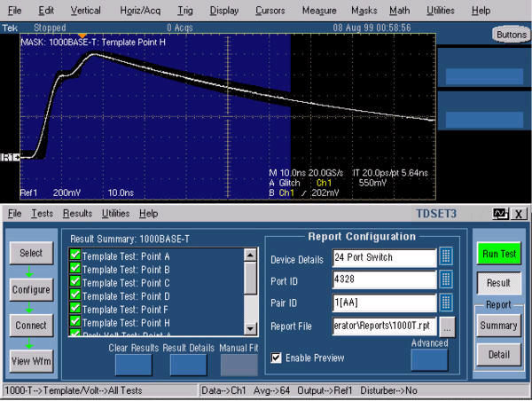Open the Summary report

pos(498,326)
